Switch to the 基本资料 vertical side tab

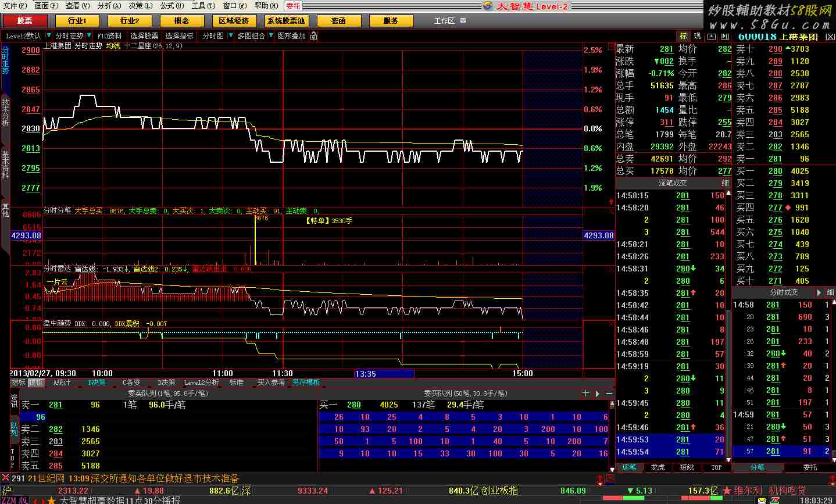(x=5, y=165)
